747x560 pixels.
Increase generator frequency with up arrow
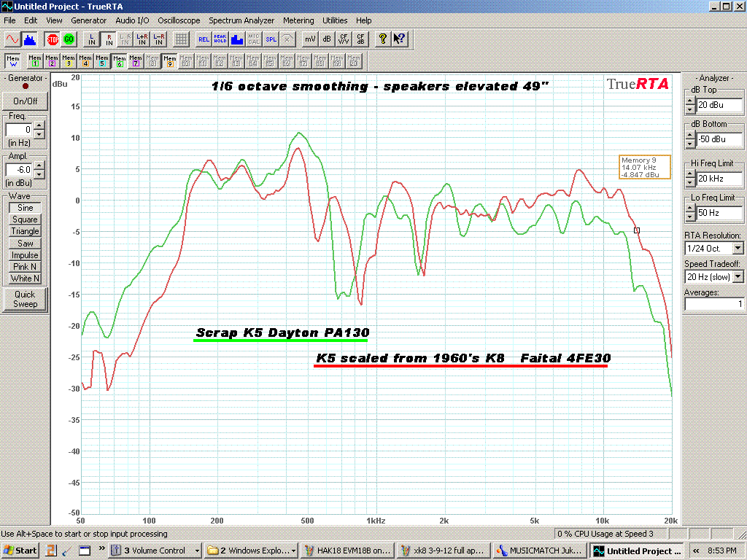pyautogui.click(x=39, y=125)
